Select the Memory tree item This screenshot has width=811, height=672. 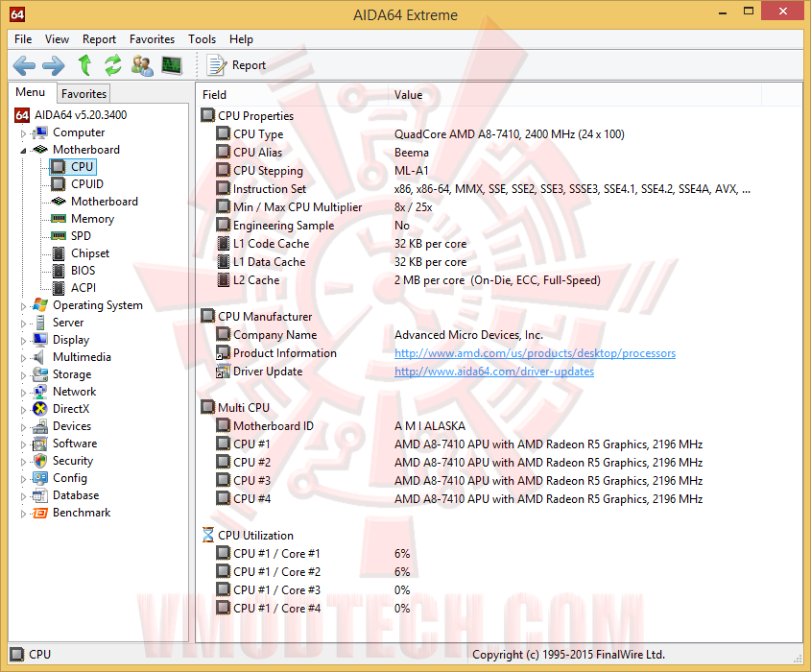tap(92, 219)
